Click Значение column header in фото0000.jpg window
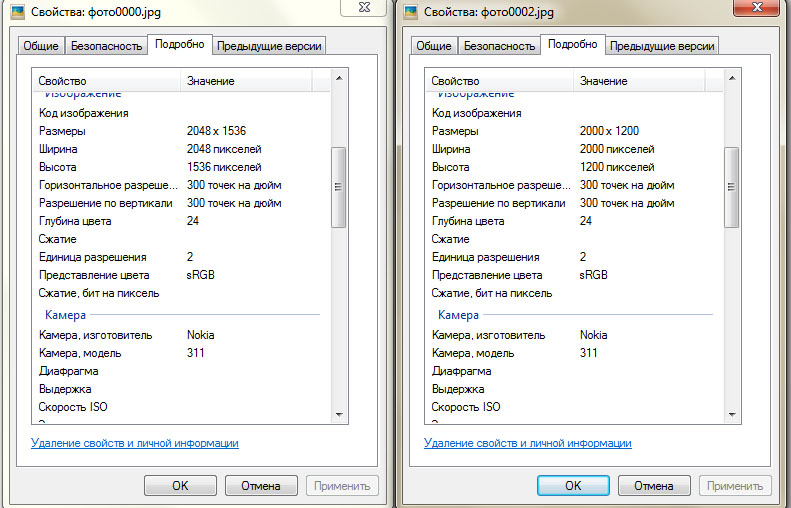This screenshot has width=791, height=508. tap(246, 81)
